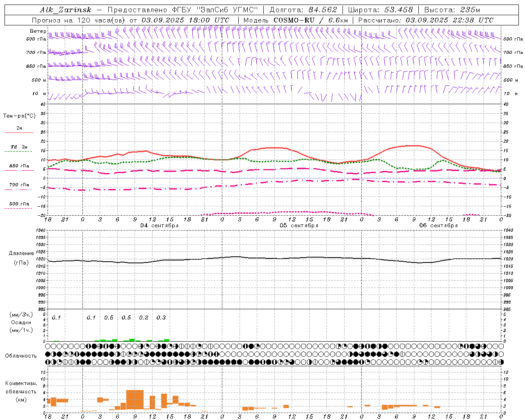Select the Осадки precipitation label

(21, 322)
